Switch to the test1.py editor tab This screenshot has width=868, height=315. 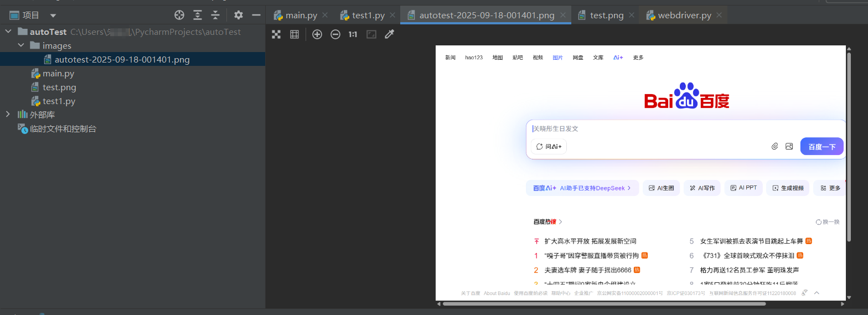368,16
